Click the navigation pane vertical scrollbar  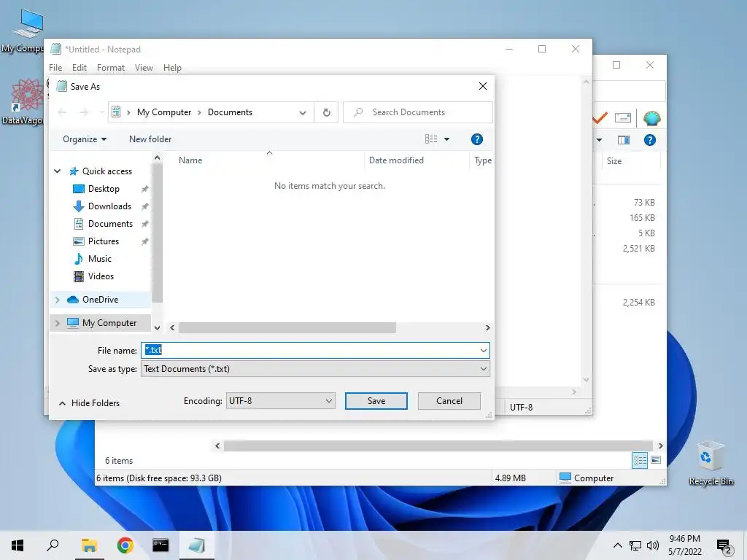pos(158,233)
